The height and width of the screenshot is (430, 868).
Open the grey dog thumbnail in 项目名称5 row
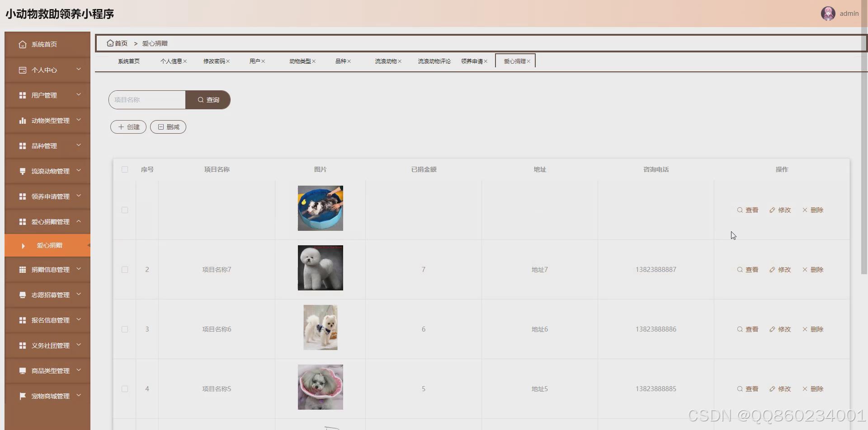320,387
